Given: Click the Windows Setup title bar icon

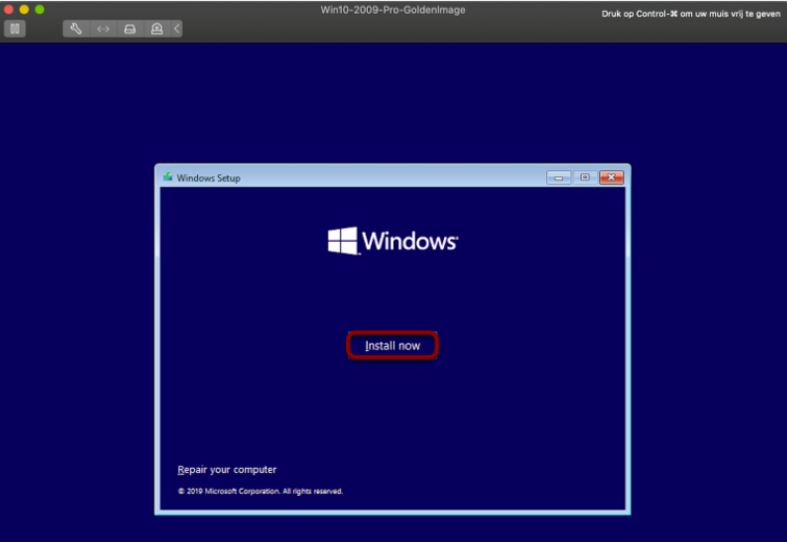Looking at the screenshot, I should pos(168,177).
